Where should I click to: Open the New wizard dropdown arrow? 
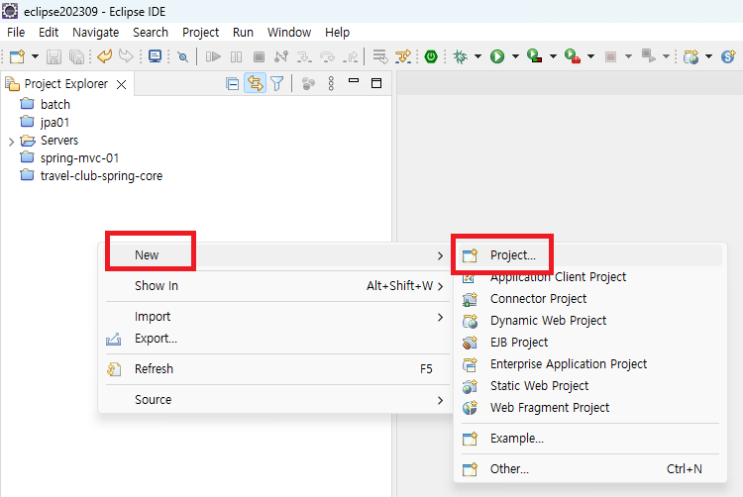click(x=35, y=56)
